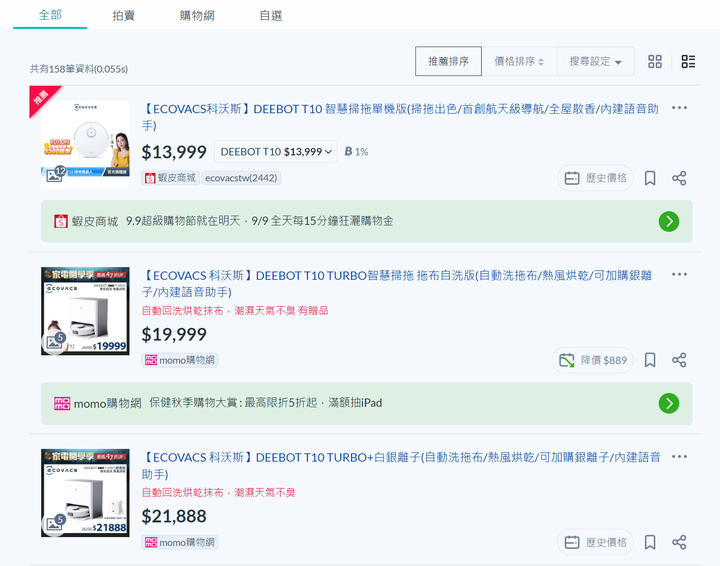Image resolution: width=720 pixels, height=566 pixels.
Task: Click 共有158筆資料 result count
Action: click(79, 69)
